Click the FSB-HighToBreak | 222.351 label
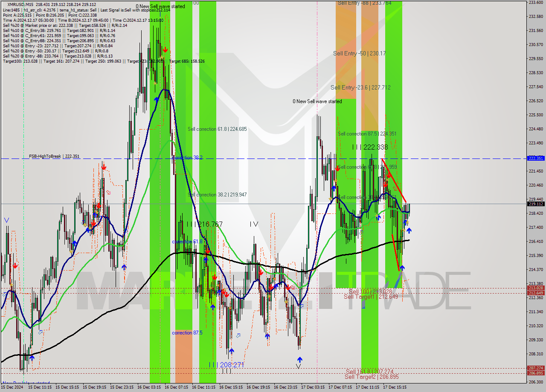Screen dimensions: 546x392 pos(54,156)
